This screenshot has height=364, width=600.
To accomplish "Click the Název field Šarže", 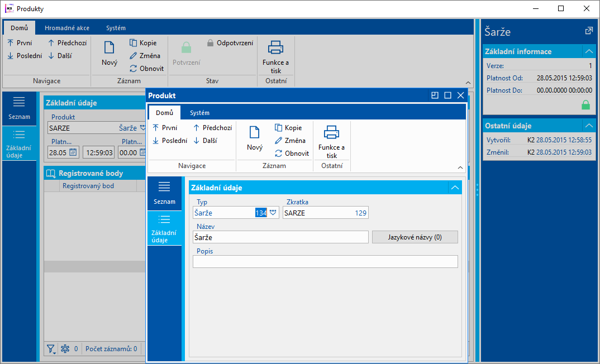I will [x=280, y=237].
